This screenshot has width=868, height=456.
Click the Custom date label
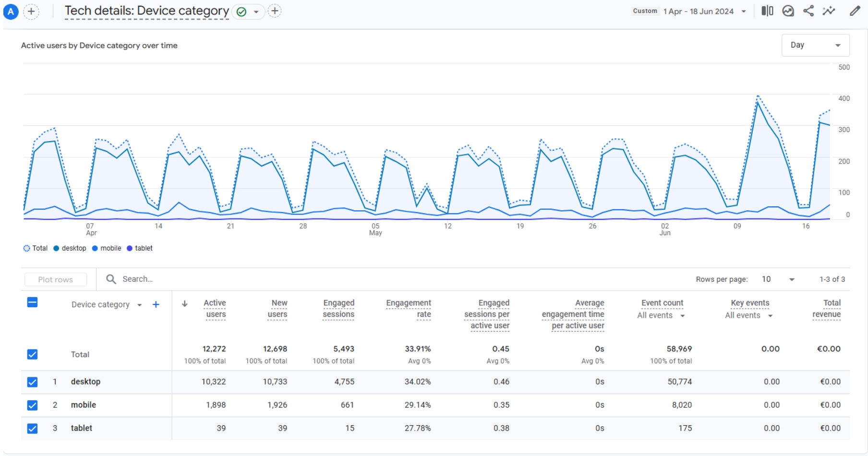click(x=645, y=11)
